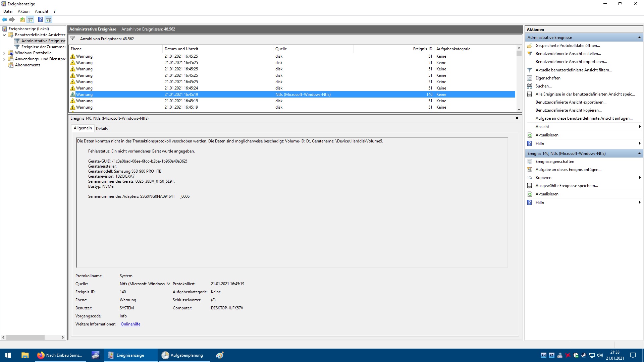Image resolution: width=644 pixels, height=362 pixels.
Task: Click Aktuelle benutzerdefinierte Ansicht filtern filter icon
Action: pos(530,70)
